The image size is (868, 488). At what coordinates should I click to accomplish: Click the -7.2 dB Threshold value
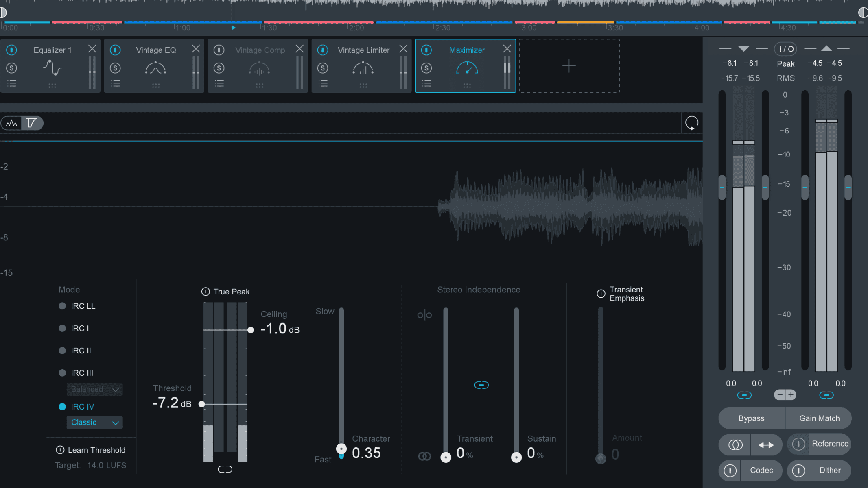click(x=172, y=403)
